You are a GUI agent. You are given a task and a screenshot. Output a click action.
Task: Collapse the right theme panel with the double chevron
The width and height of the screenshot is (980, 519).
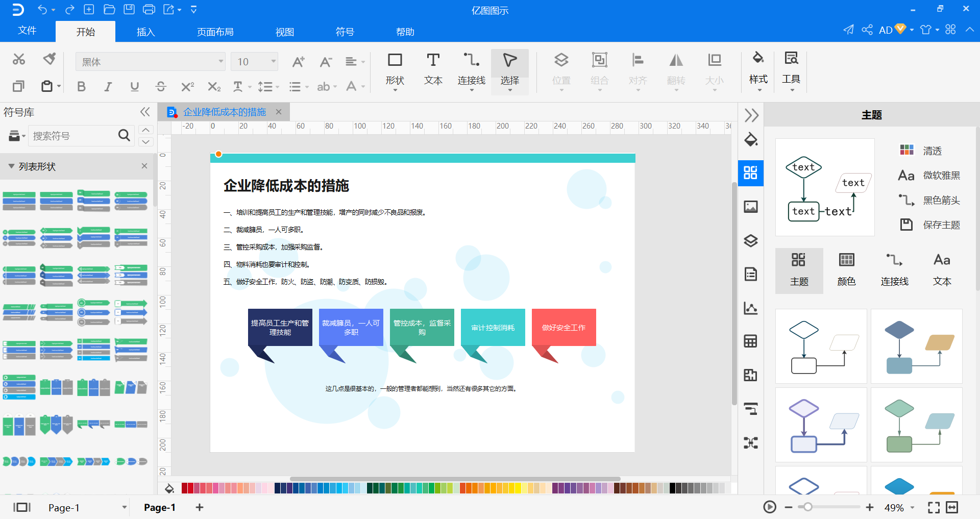tap(751, 115)
